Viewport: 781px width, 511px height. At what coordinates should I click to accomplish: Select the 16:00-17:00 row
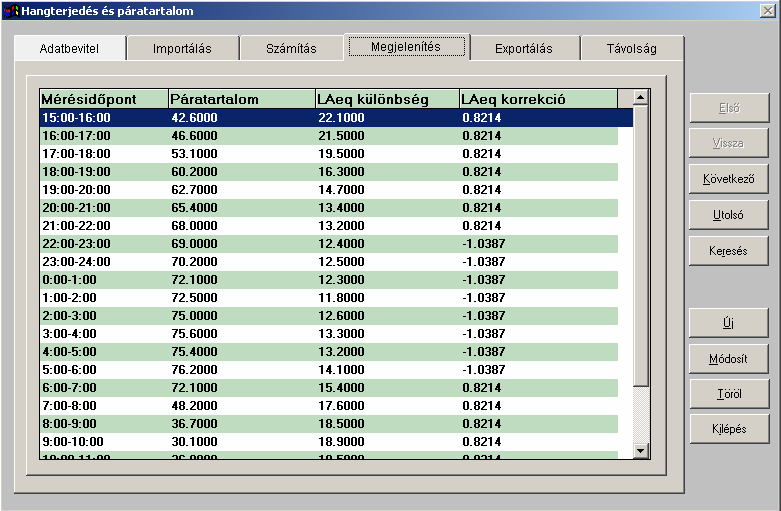click(x=329, y=135)
